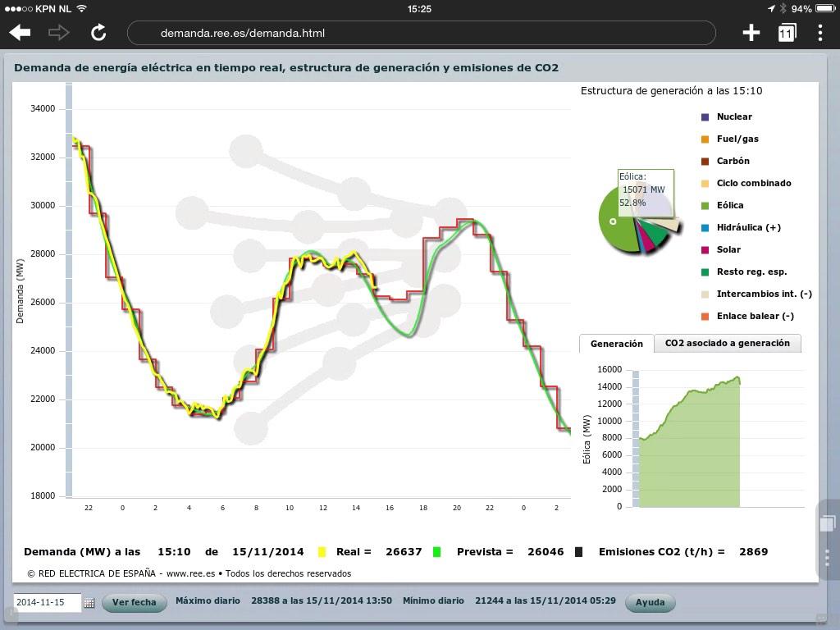Switch to CO2 asociado a generación tab
840x630 pixels.
(x=728, y=344)
